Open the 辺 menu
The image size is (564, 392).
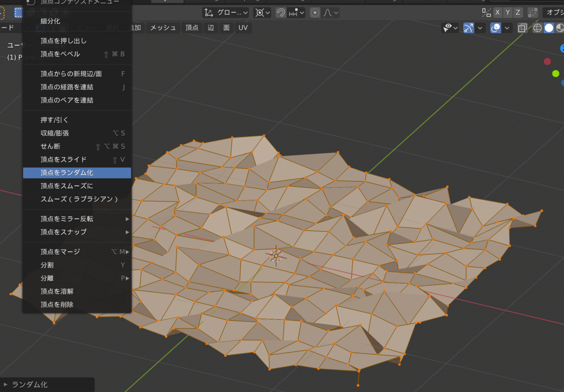tap(211, 28)
